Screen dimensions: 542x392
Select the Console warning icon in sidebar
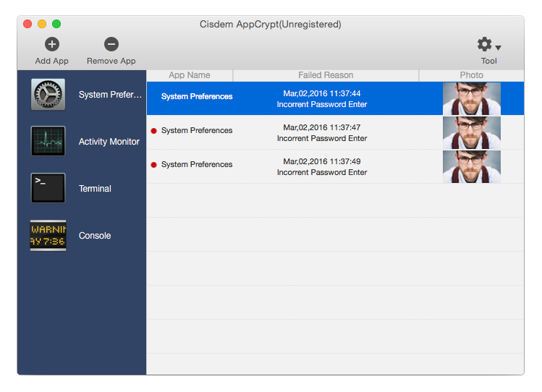[x=48, y=235]
